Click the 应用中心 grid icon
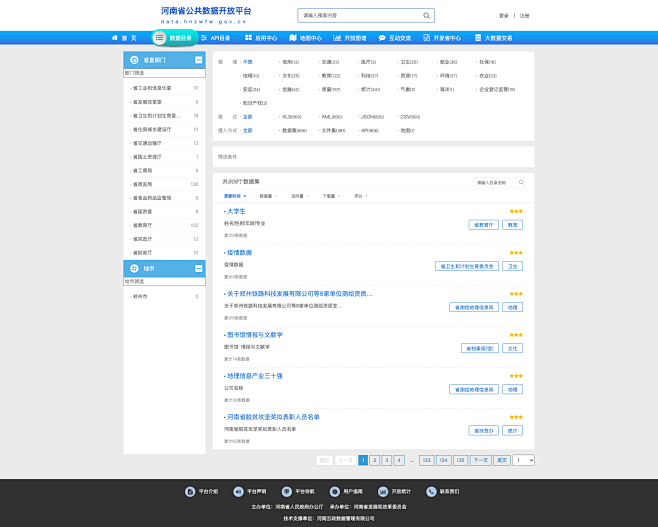Viewport: 658px width, 527px height. point(248,38)
